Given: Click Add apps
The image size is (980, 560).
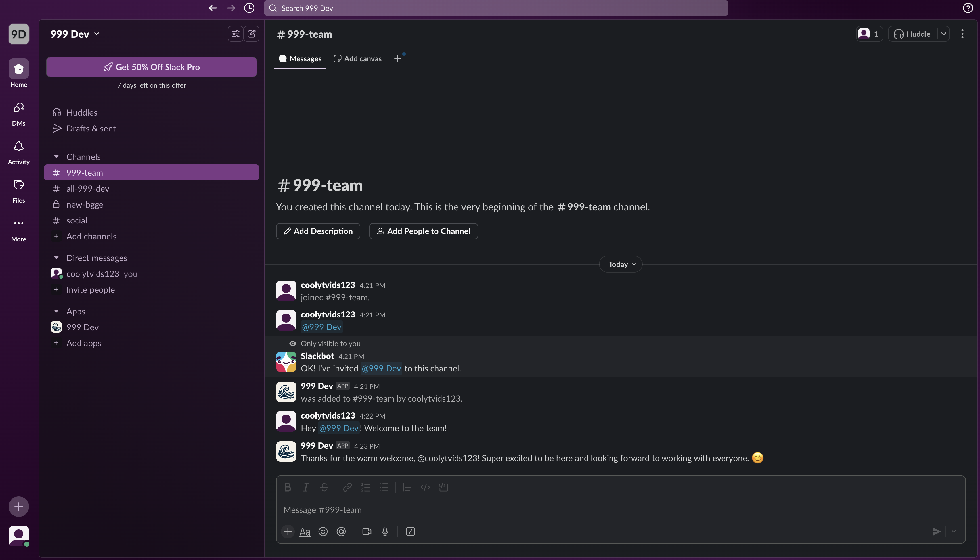Looking at the screenshot, I should pyautogui.click(x=152, y=343).
